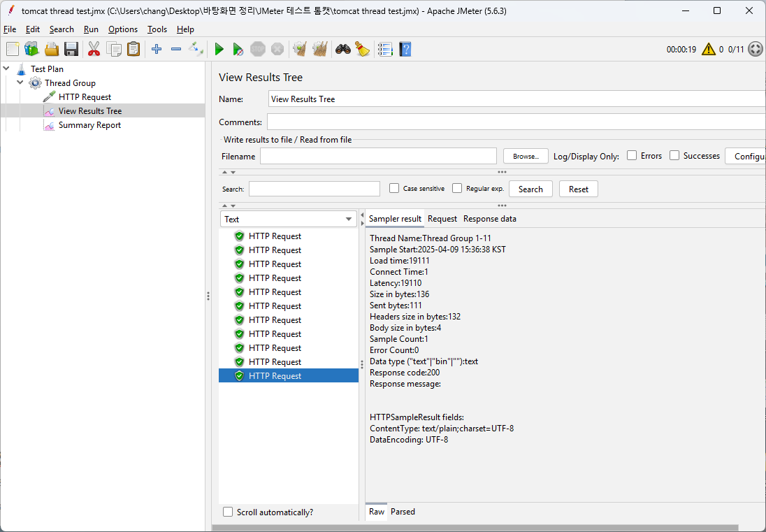The image size is (766, 532).
Task: Select the HTTP Request sampler in the test plan tree
Action: tap(85, 96)
